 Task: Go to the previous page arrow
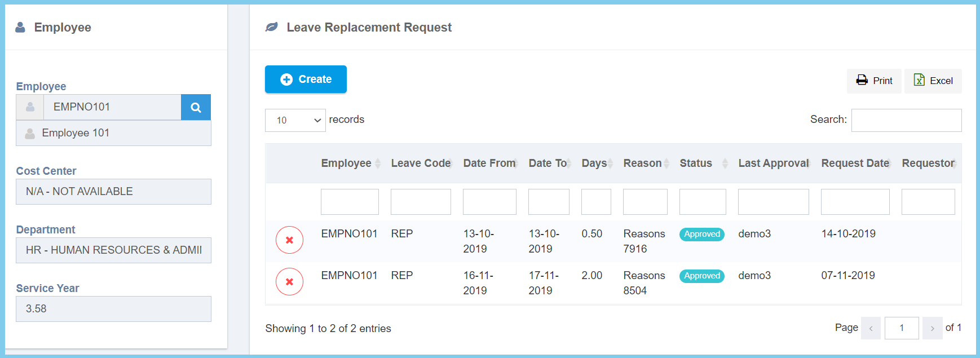tap(871, 328)
